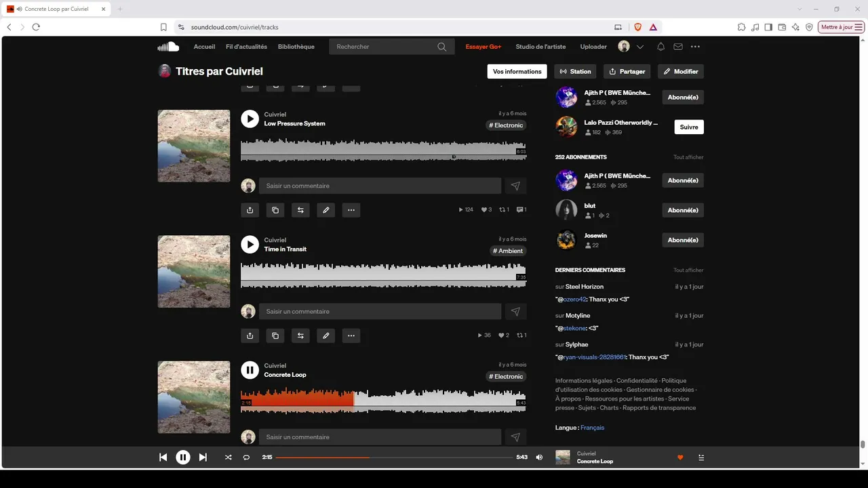868x488 pixels.
Task: Mute the player volume
Action: point(539,457)
